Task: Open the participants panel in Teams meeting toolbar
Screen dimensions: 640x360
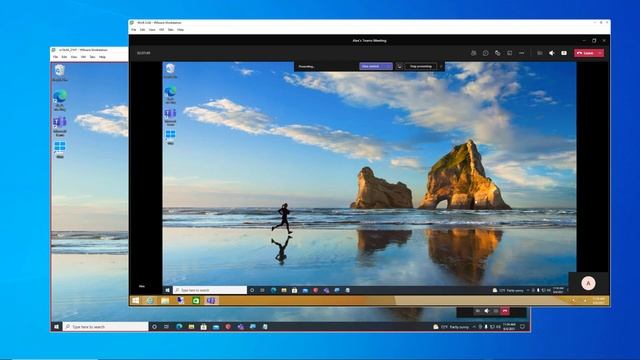Action: pos(473,53)
